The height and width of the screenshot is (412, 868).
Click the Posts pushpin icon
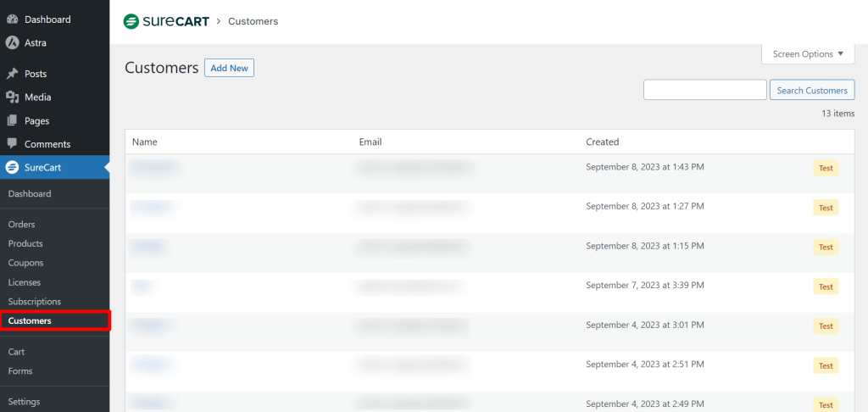(13, 74)
